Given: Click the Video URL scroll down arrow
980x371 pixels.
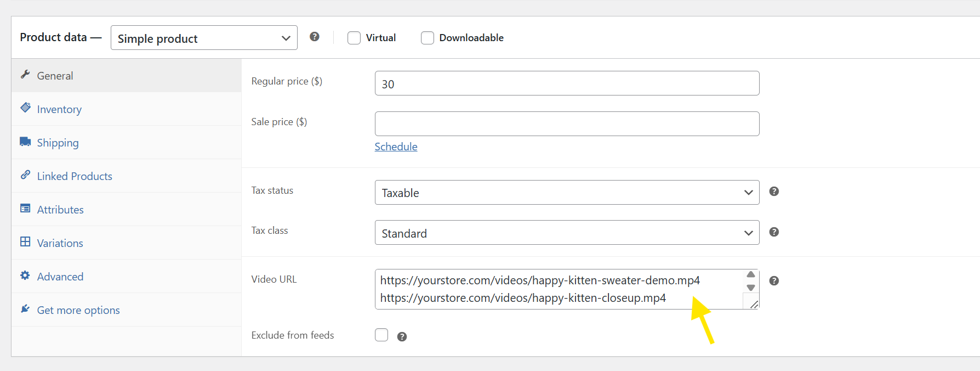Looking at the screenshot, I should pyautogui.click(x=751, y=288).
